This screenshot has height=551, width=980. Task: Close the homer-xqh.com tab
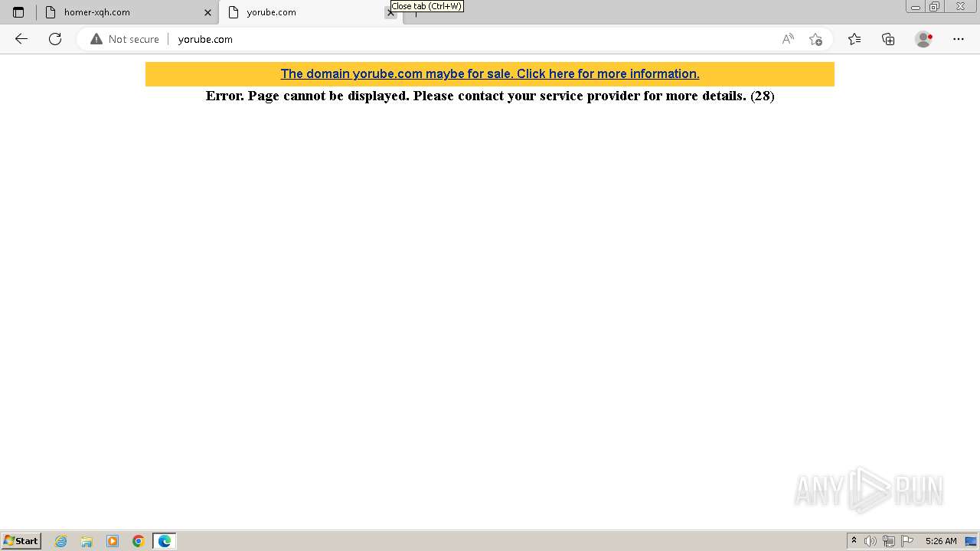pyautogui.click(x=207, y=12)
